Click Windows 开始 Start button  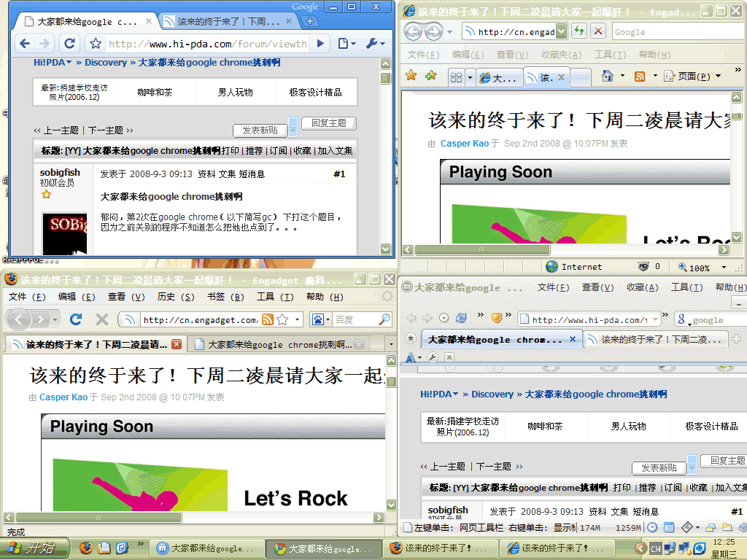[34, 548]
